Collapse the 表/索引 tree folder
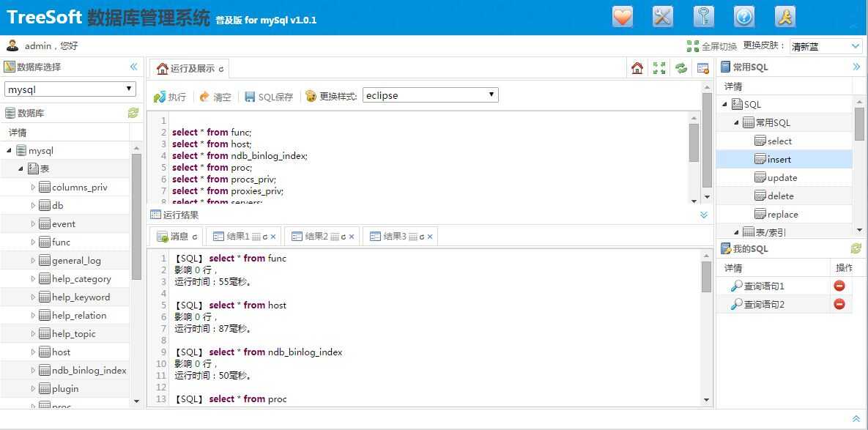The width and height of the screenshot is (868, 430). 736,232
